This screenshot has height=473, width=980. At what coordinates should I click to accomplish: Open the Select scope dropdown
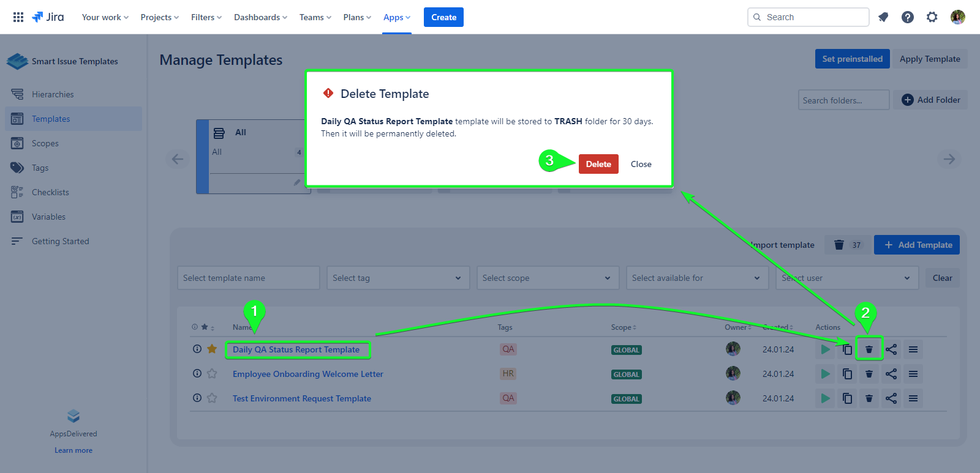point(547,278)
